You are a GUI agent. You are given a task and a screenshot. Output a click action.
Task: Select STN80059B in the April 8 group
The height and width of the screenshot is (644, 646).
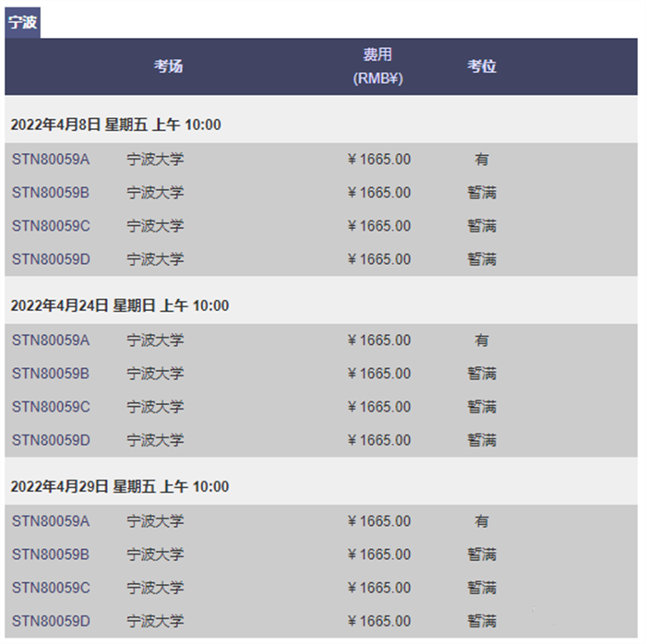click(51, 193)
